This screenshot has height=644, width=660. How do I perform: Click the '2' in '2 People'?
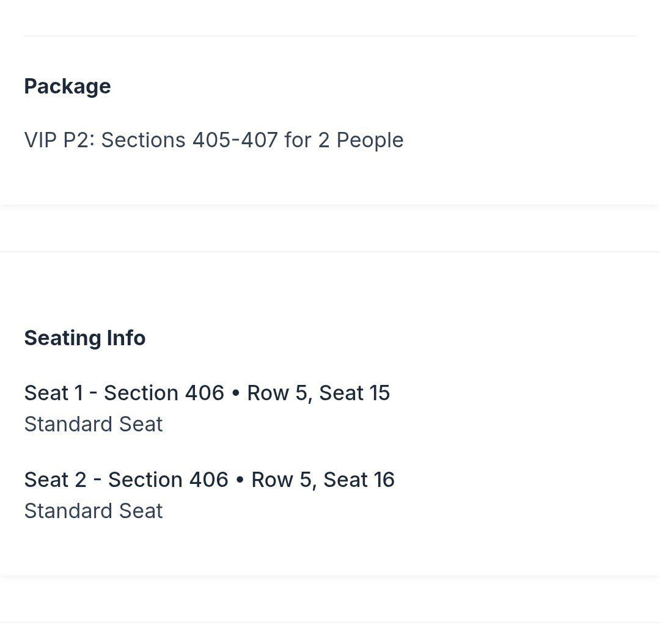(323, 140)
